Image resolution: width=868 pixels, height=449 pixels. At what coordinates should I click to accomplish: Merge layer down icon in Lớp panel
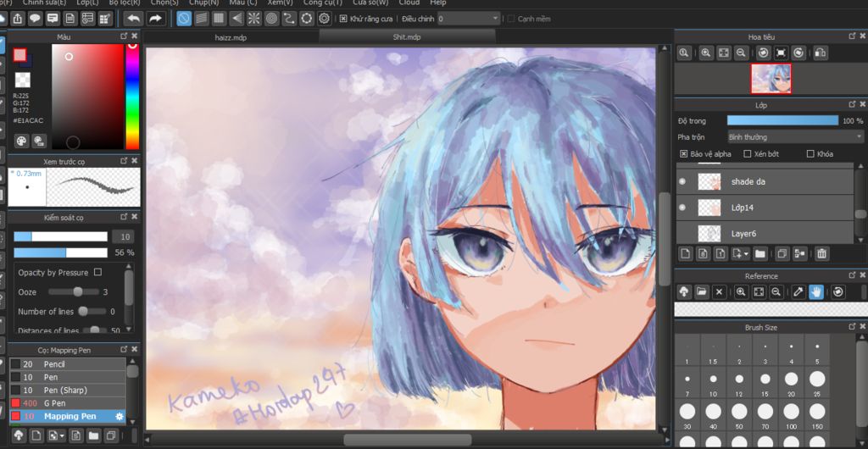click(799, 253)
